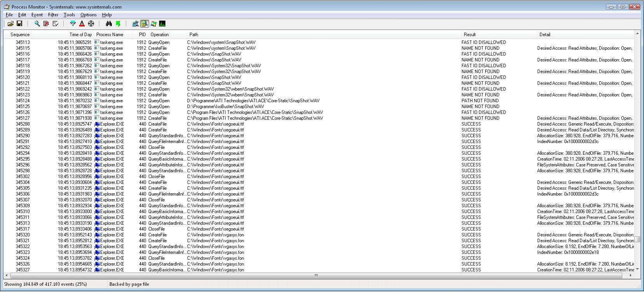Click the Detail column header
644x292 pixels.
[x=585, y=35]
